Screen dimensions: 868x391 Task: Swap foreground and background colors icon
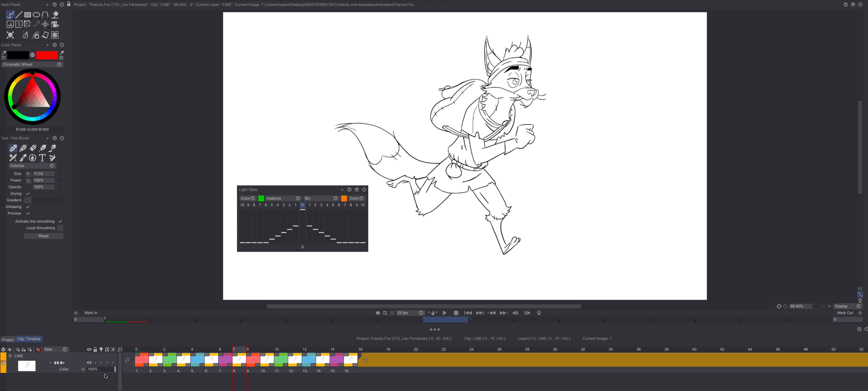[32, 55]
